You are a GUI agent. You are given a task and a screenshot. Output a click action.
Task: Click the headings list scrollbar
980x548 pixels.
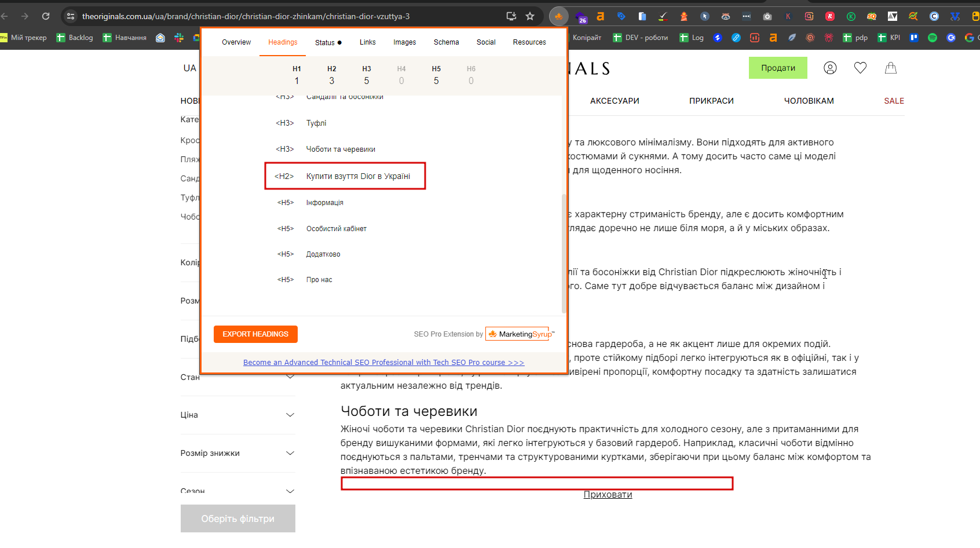coord(564,253)
